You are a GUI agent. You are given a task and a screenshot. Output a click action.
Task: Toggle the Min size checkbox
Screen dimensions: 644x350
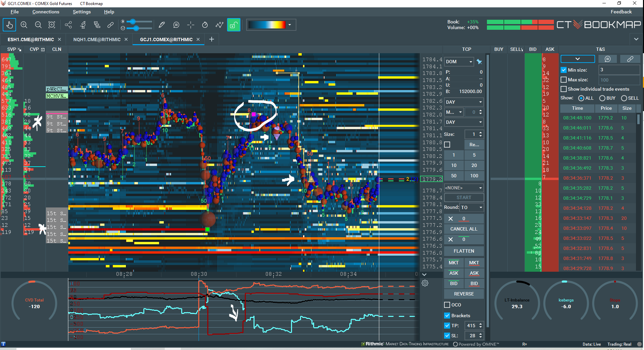564,70
